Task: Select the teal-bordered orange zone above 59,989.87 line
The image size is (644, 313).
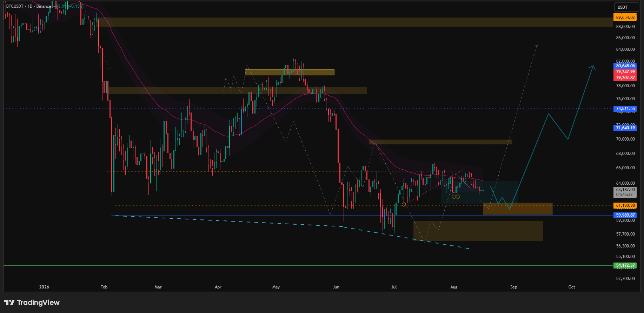Action: point(518,209)
